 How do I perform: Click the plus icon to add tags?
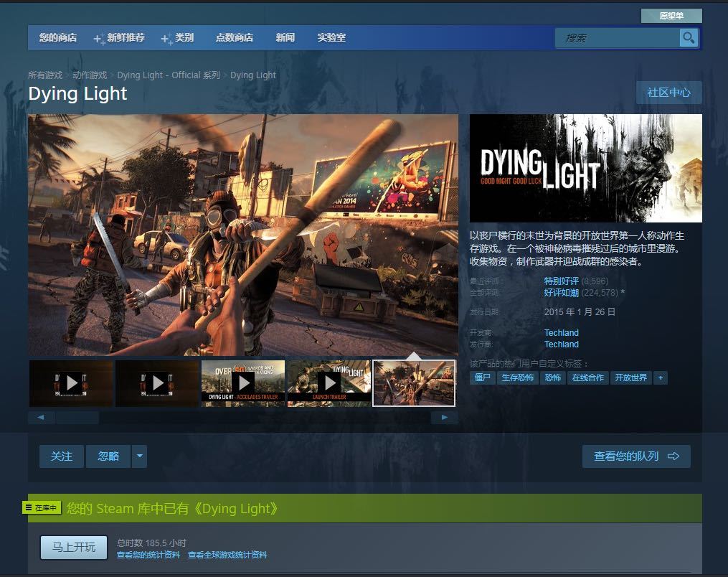click(661, 377)
